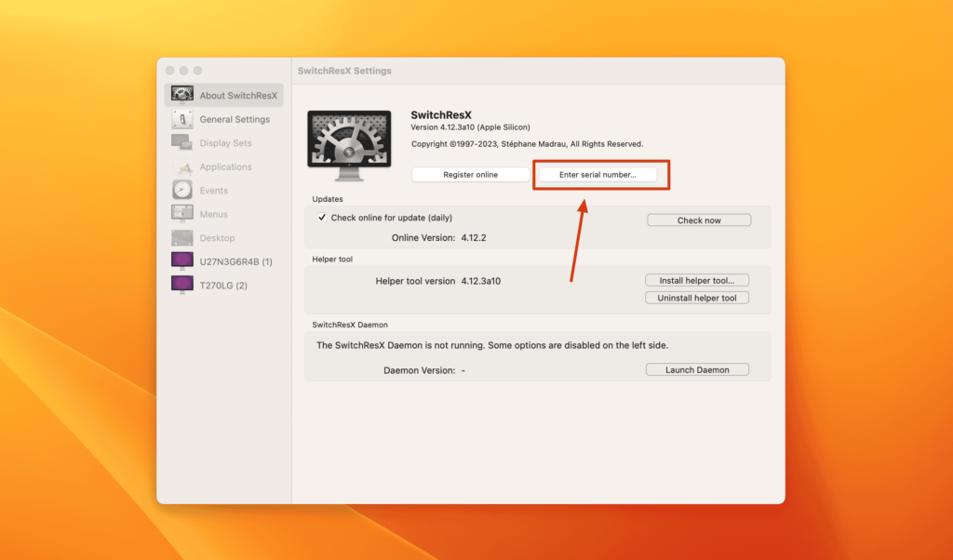Screen dimensions: 953x560
Task: Click the Events clock icon
Action: point(182,190)
